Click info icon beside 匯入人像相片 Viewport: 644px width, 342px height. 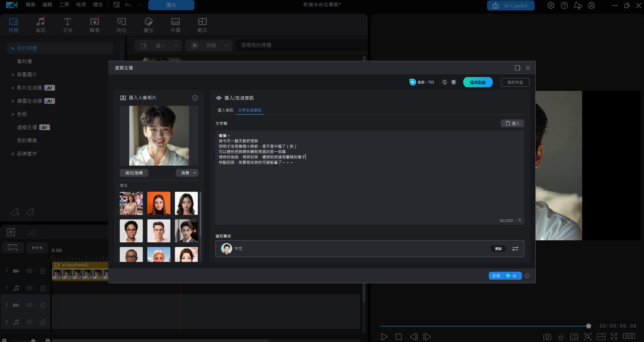click(195, 98)
